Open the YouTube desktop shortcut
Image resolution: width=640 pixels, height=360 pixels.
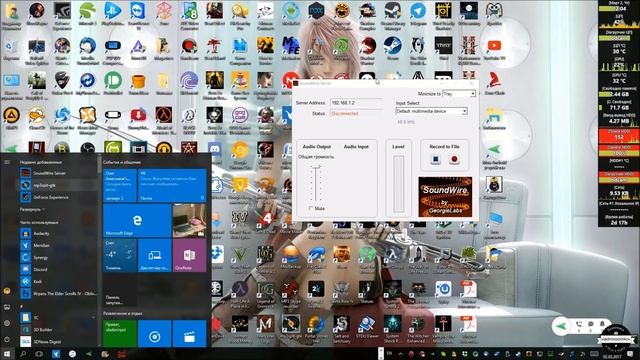pos(494,49)
